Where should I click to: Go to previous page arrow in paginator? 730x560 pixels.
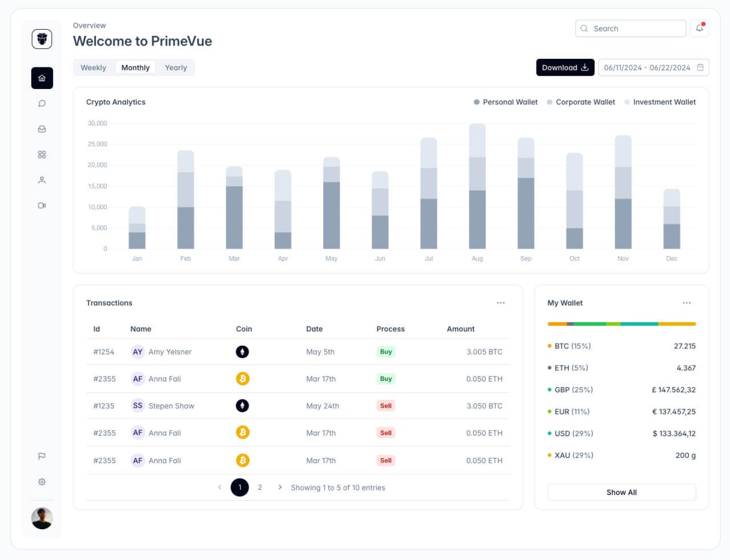point(220,487)
